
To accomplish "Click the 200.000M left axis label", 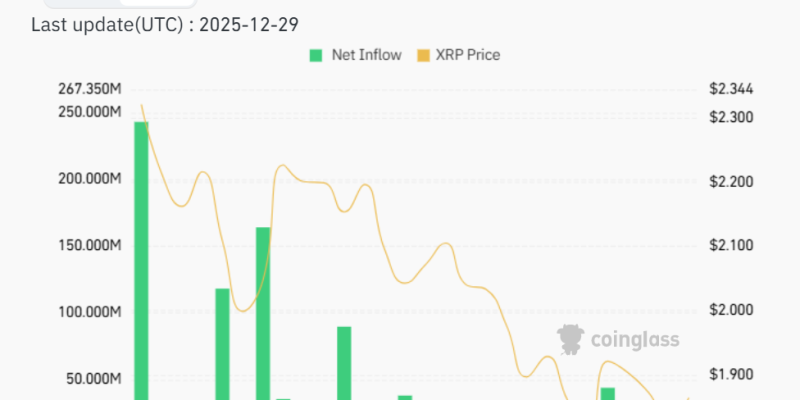I will (x=89, y=179).
